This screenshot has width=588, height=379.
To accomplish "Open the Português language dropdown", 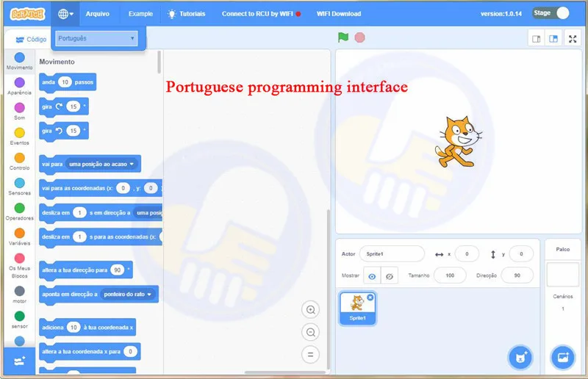I will (96, 38).
